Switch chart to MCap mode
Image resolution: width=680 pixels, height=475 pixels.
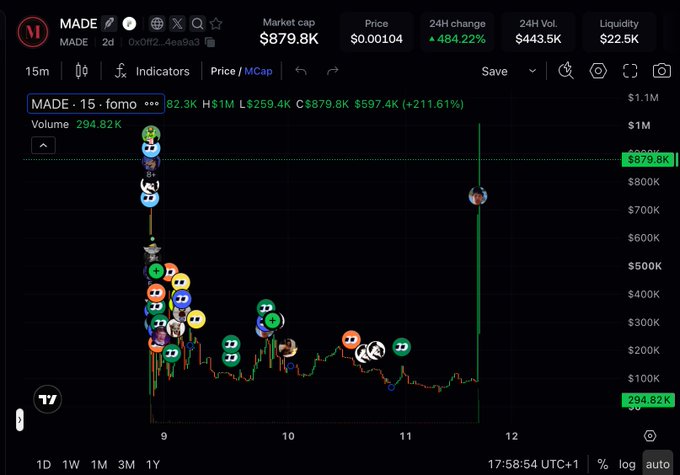point(258,71)
